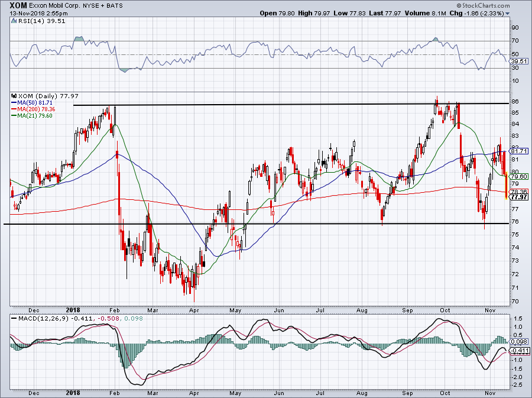Click the RSI axis label 90
The image size is (532, 398).
tap(515, 28)
